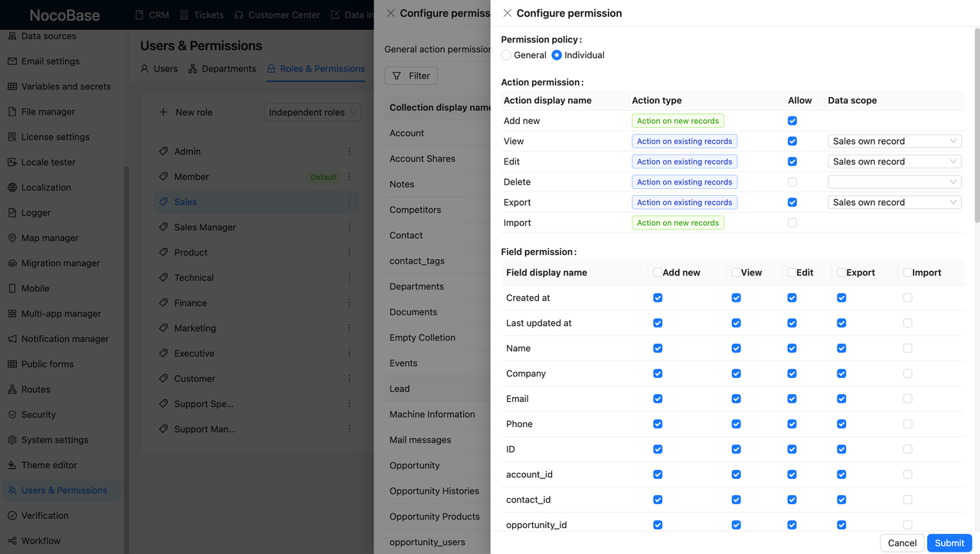Uncheck Export permission for the Name field
The height and width of the screenshot is (554, 980).
(x=841, y=348)
